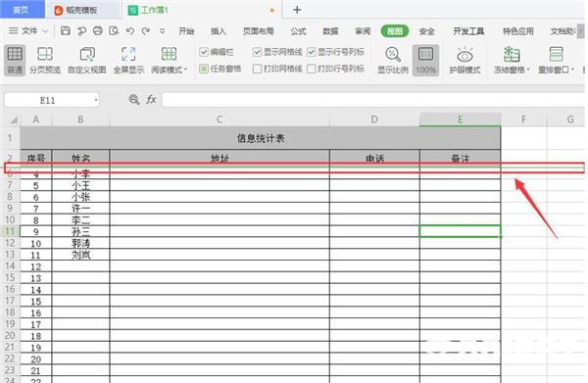Enable 护眼模式 eye protection mode
Viewport: 588px width, 383px height.
pos(465,60)
